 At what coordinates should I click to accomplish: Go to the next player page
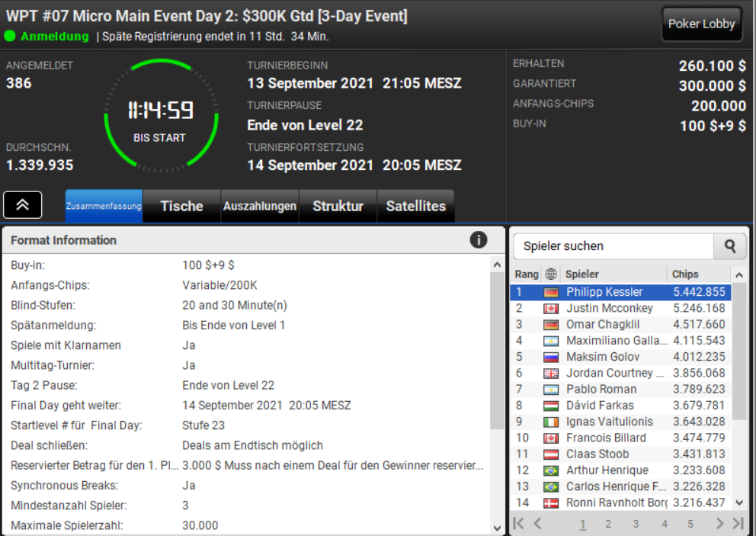[x=719, y=524]
